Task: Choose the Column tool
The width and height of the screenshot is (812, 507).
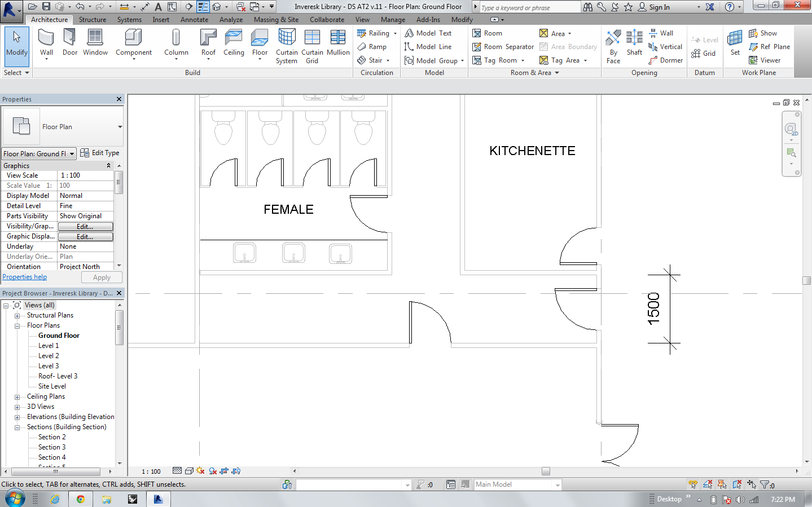Action: pos(176,45)
